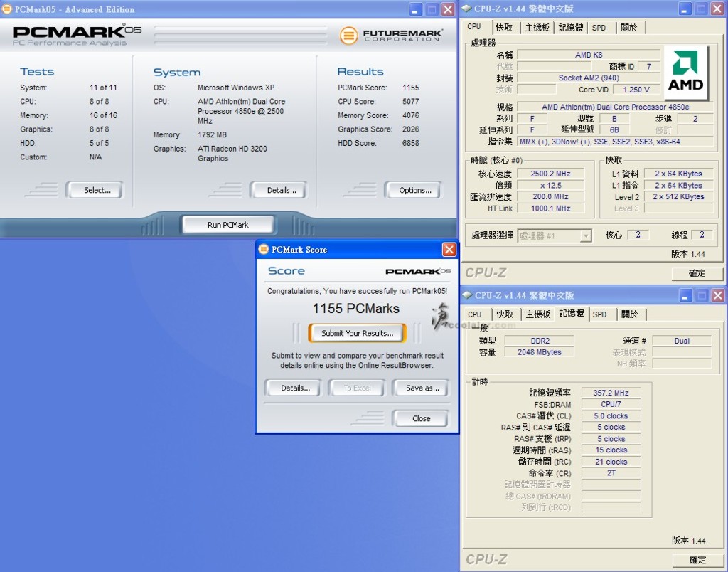Click the 倍頻 x 12.5 field
This screenshot has width=728, height=572.
tap(551, 186)
